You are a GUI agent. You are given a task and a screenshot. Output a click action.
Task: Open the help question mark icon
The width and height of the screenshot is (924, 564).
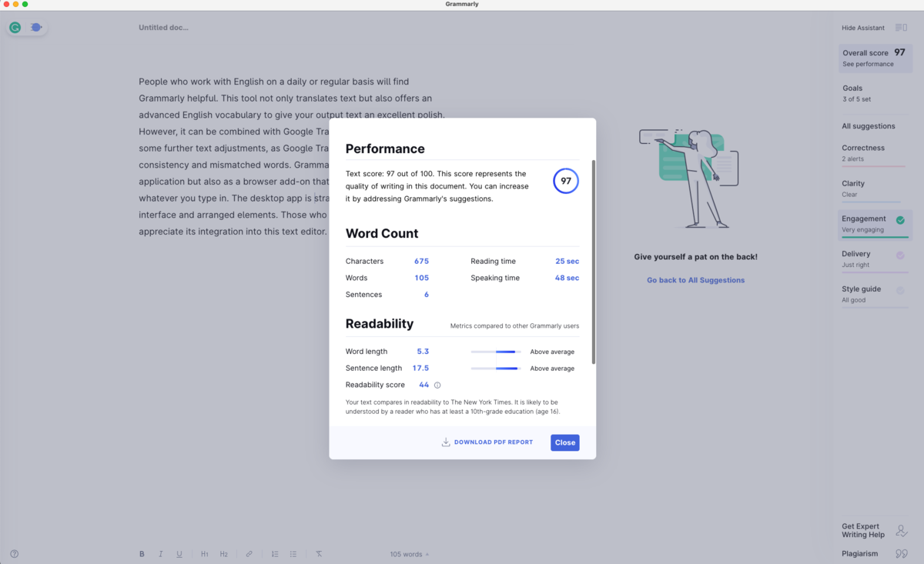coord(15,554)
